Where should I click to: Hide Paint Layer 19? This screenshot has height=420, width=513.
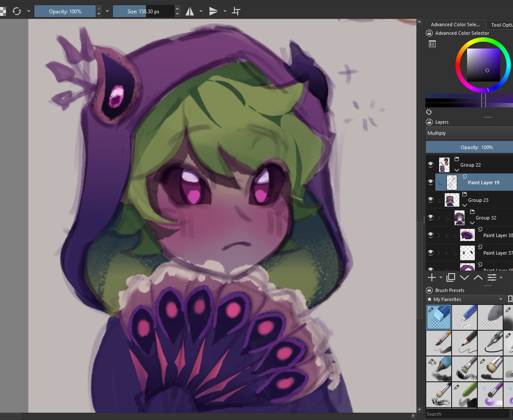click(431, 183)
